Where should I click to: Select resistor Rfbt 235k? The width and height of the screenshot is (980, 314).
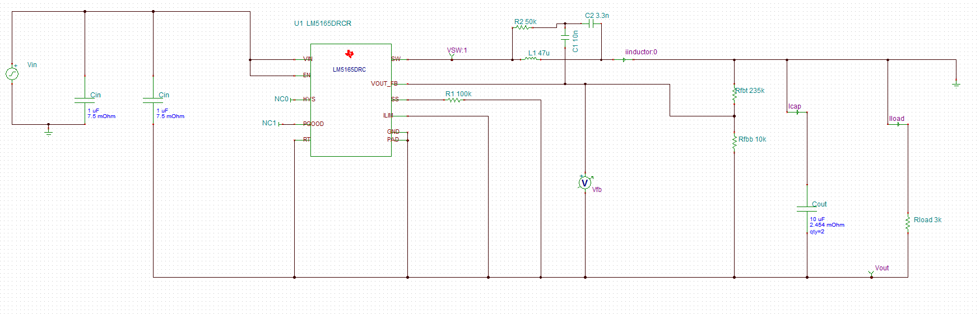pos(734,95)
